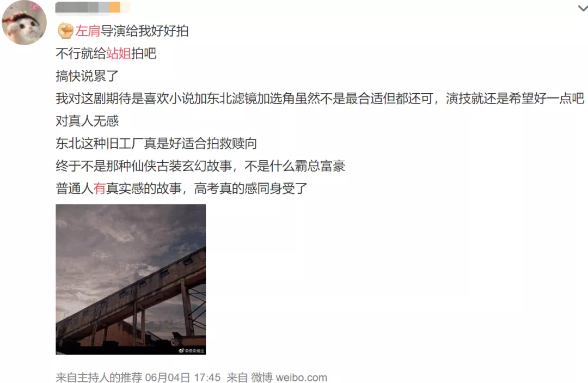Click the blurred username above the post
The width and height of the screenshot is (588, 383).
93,8
